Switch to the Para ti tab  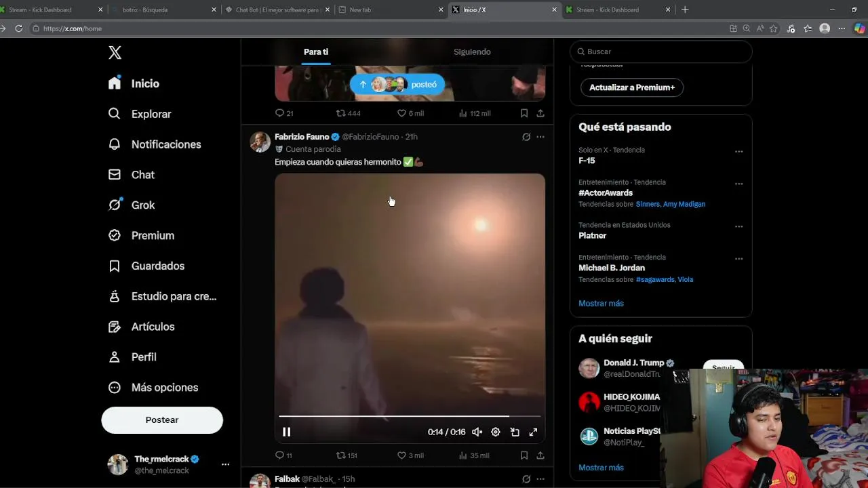(x=316, y=52)
